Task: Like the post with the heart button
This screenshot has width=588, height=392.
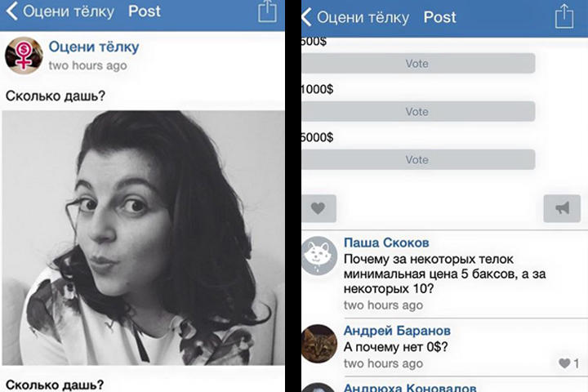Action: tap(318, 208)
